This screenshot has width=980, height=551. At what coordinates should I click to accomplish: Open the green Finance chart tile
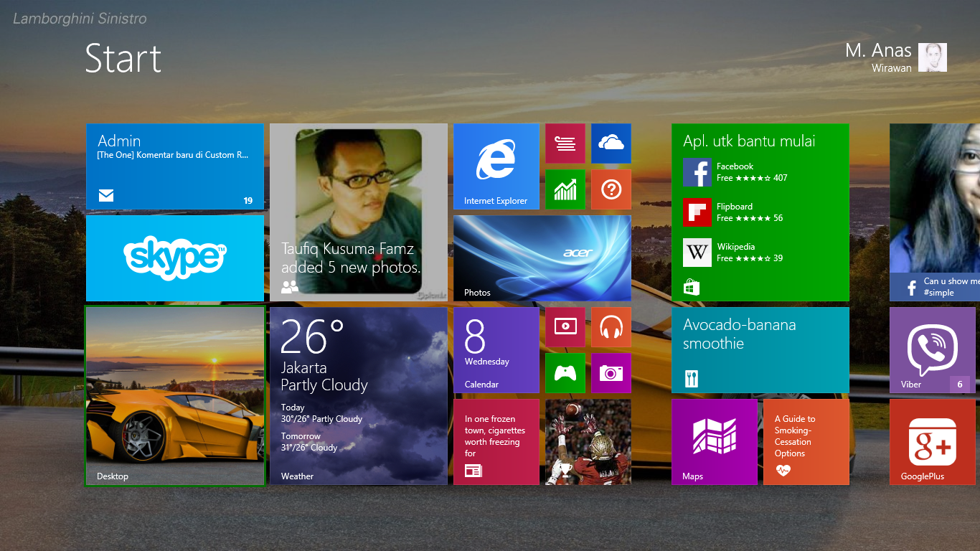tap(565, 189)
